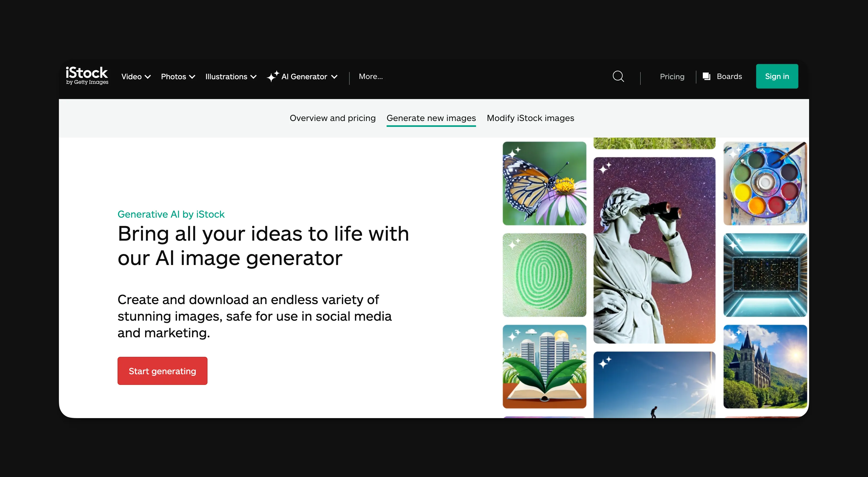Screen dimensions: 868x477
Task: Click the AI Generator sparkle icon
Action: pyautogui.click(x=273, y=77)
